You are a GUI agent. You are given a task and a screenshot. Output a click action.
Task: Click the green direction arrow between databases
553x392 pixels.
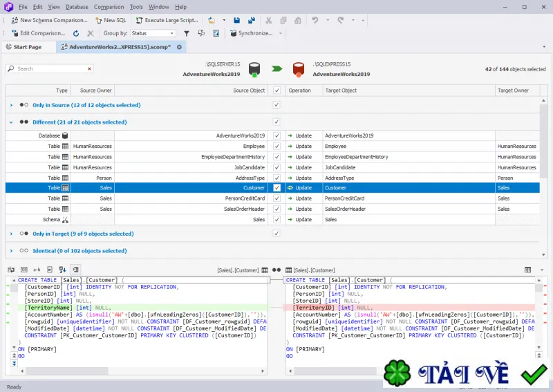coord(277,68)
